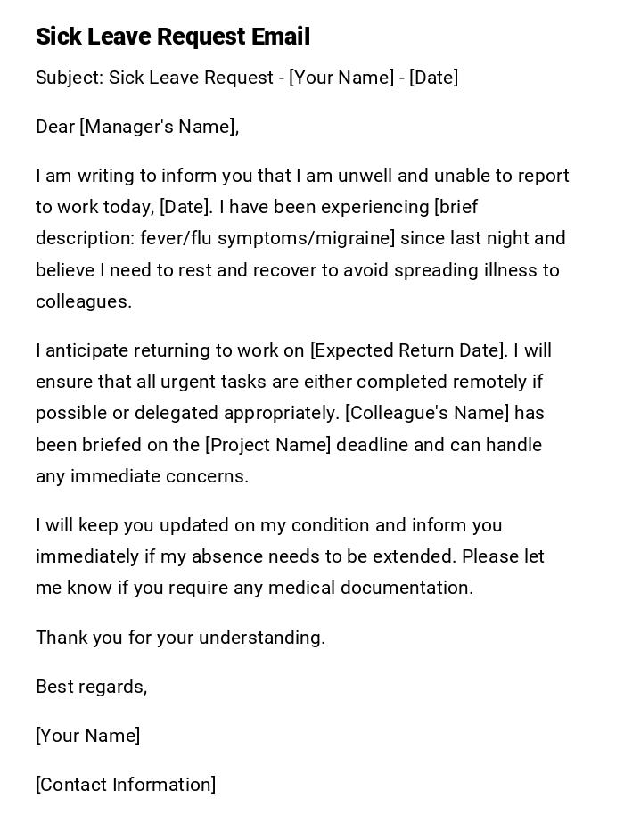Click the [Date] placeholder after "work today"
The height and width of the screenshot is (840, 624).
click(185, 207)
